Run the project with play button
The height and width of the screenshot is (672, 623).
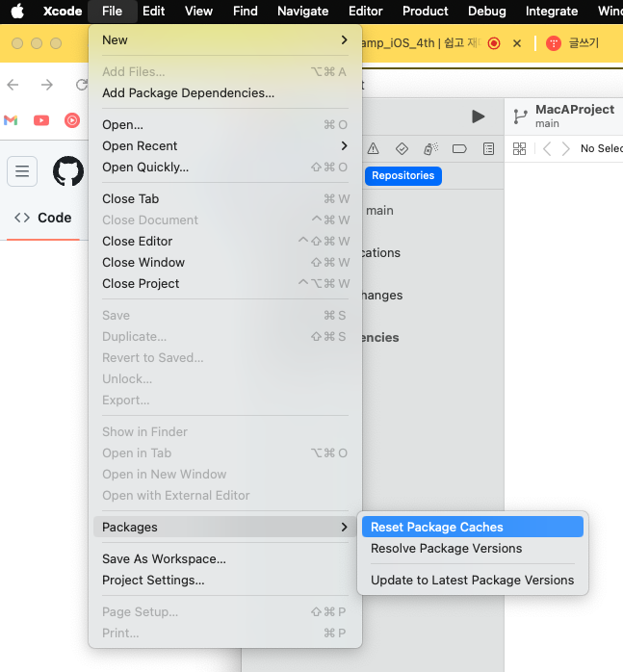478,116
